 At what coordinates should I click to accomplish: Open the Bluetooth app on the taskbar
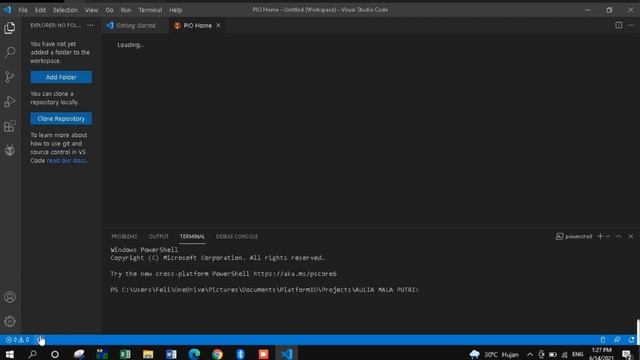(x=240, y=354)
